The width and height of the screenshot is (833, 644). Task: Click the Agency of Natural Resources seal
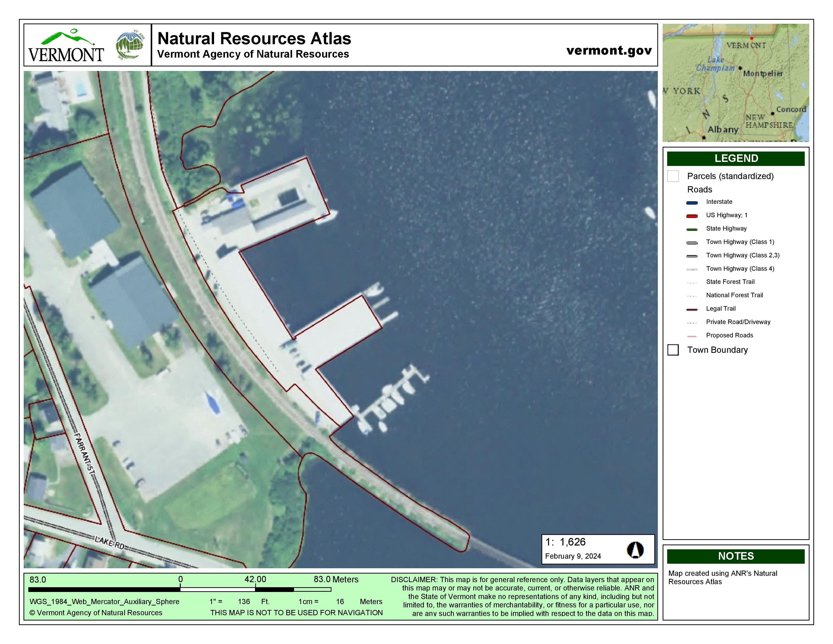[130, 45]
